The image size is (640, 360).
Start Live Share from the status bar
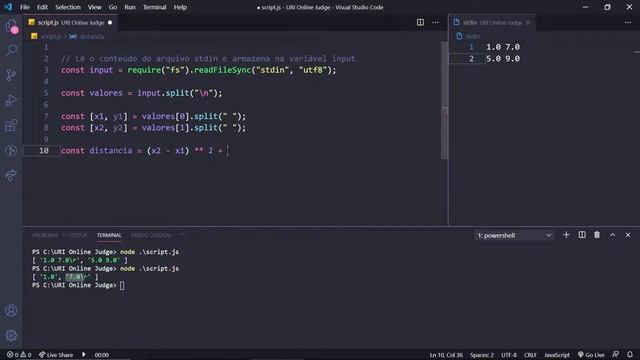56,355
